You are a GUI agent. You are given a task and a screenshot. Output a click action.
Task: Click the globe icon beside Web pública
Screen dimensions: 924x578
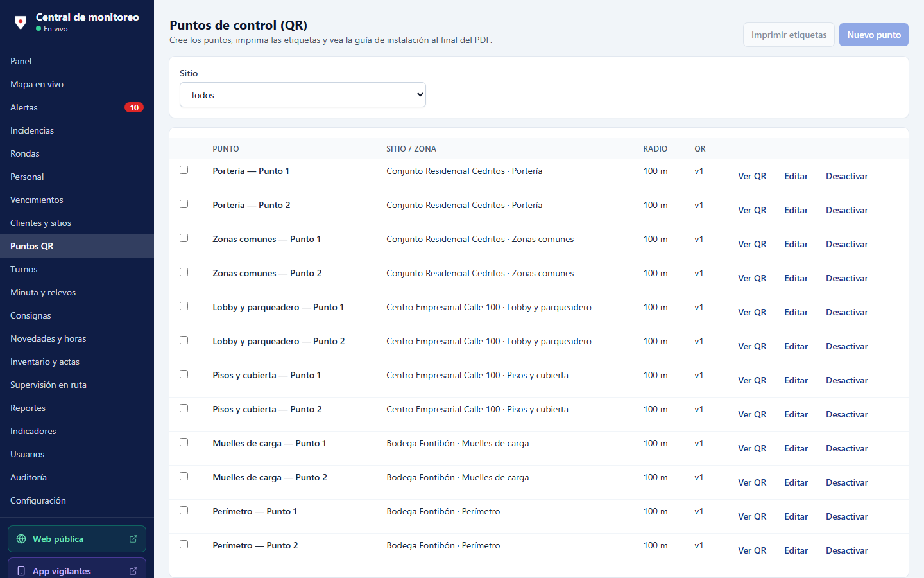click(x=21, y=539)
